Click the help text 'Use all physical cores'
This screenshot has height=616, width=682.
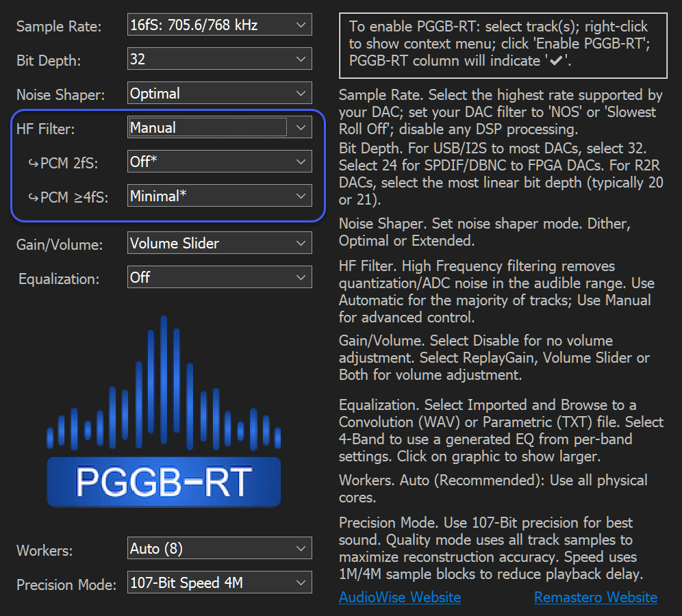(x=493, y=489)
